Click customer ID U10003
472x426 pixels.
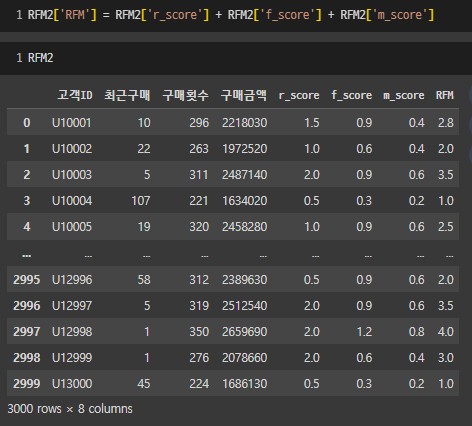(72, 175)
